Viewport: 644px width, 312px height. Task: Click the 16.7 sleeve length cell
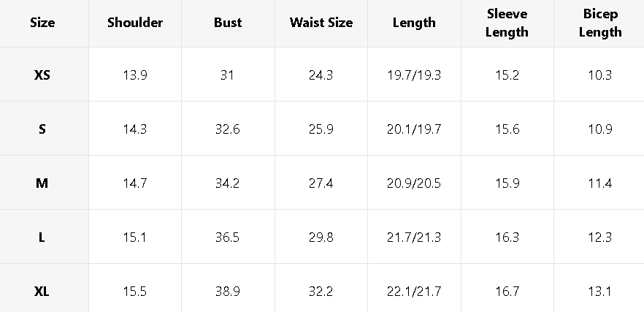click(507, 292)
